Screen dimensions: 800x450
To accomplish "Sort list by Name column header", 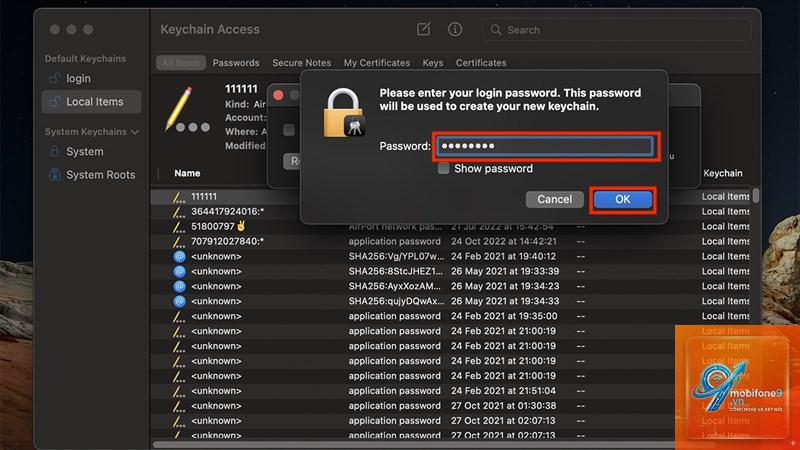I will point(187,173).
